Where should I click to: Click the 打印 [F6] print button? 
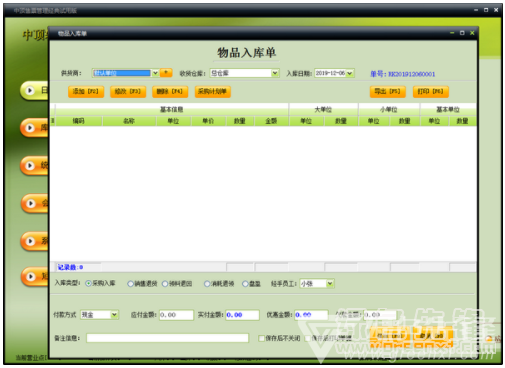click(431, 92)
